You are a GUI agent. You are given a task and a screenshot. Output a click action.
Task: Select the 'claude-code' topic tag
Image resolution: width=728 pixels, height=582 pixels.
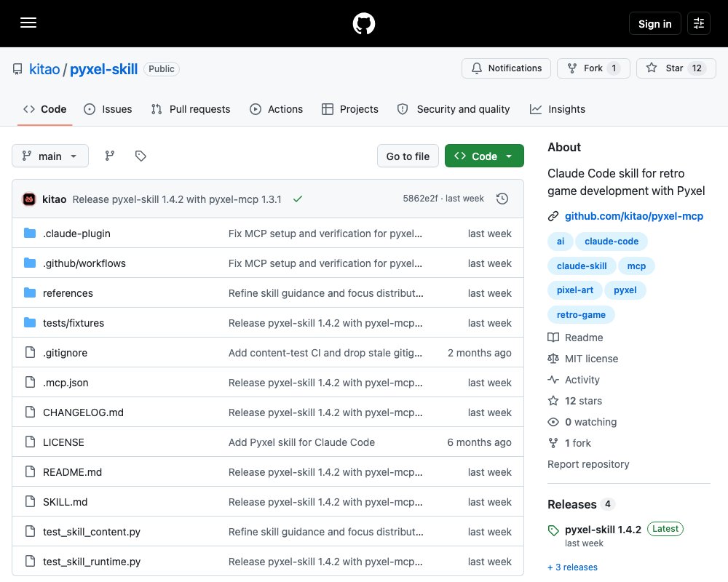click(612, 242)
